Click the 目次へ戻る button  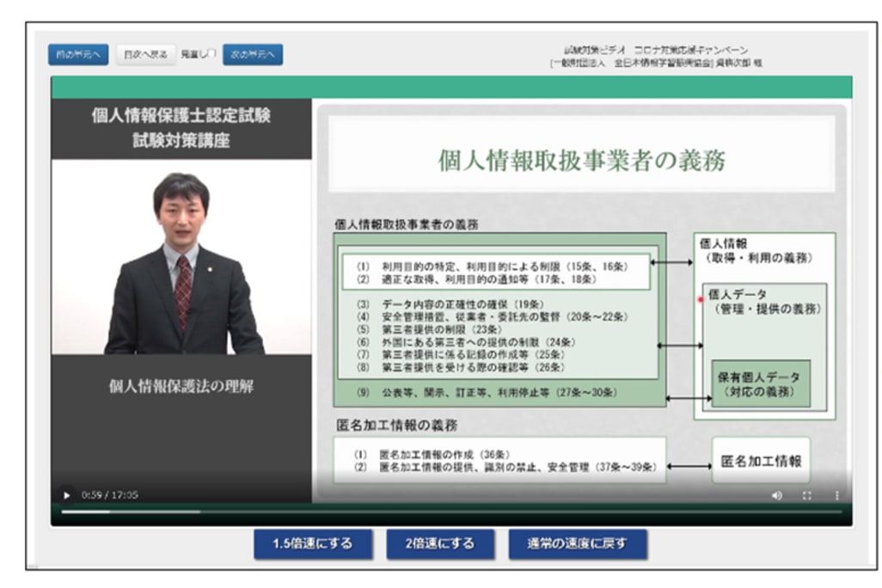(x=145, y=54)
